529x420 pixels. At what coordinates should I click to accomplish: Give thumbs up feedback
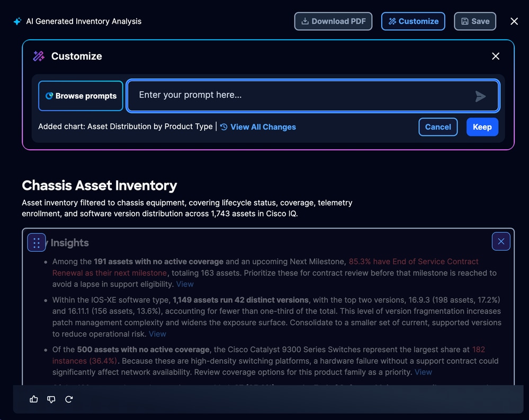(34, 399)
